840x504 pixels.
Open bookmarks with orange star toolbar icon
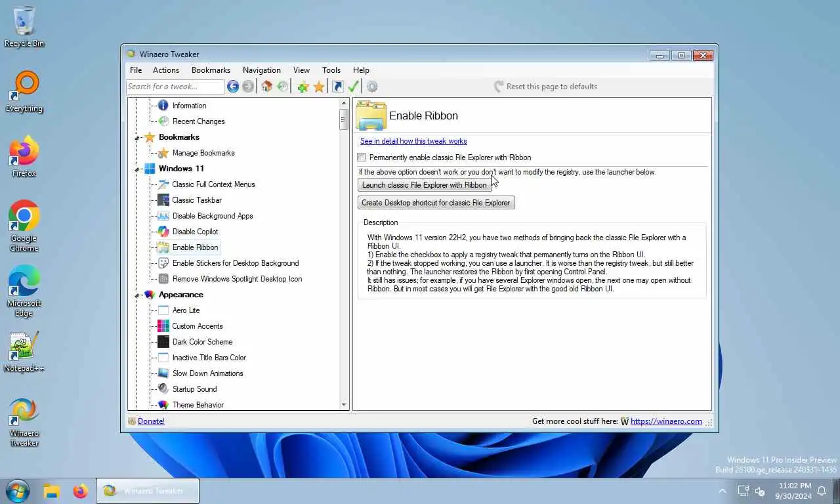click(319, 87)
